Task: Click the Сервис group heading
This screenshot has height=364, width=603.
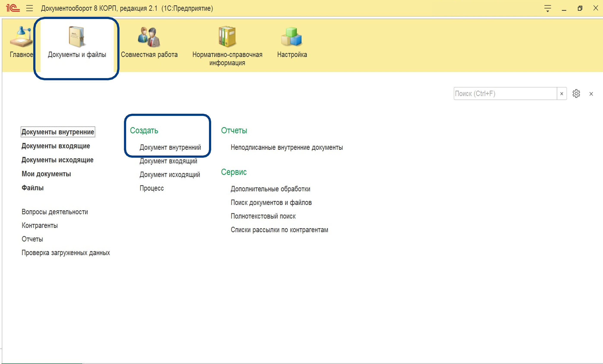Action: pyautogui.click(x=234, y=172)
